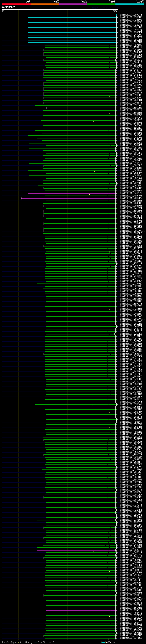This screenshot has width=146, height=644.
Task: Open hit UniRef100_Q9LDA4
Action: tap(131, 40)
